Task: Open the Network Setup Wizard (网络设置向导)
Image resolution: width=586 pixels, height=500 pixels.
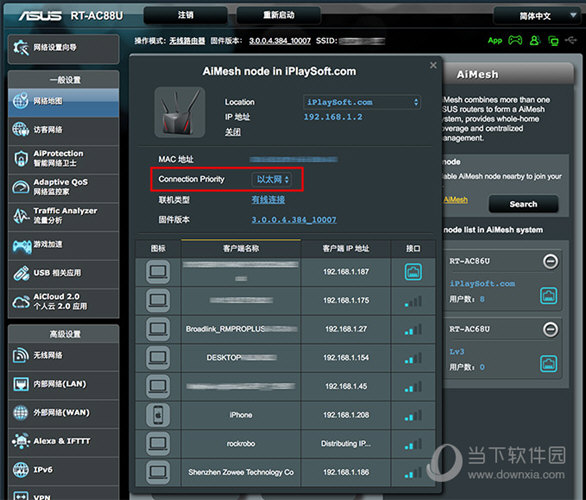Action: (63, 48)
